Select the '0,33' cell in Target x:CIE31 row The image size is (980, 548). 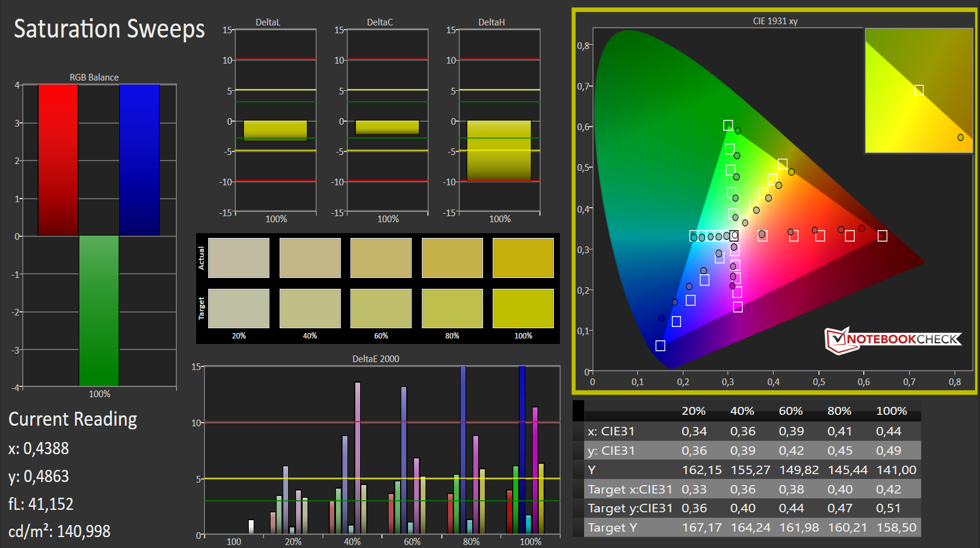pos(694,489)
